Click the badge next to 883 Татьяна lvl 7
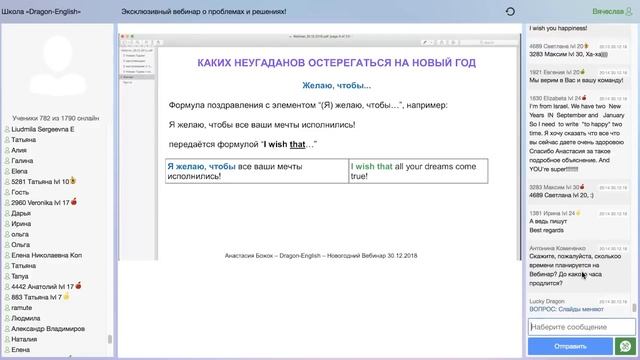 point(67,296)
